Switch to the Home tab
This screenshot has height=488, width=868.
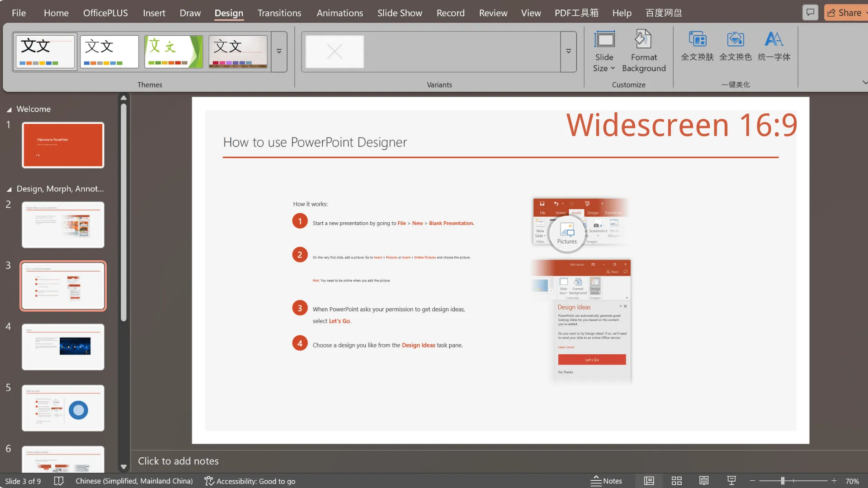(56, 13)
